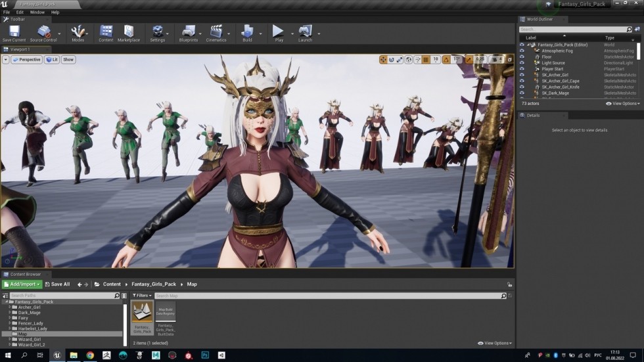Hide the Floor actor via eye icon
Viewport: 644px width, 362px height.
(522, 57)
